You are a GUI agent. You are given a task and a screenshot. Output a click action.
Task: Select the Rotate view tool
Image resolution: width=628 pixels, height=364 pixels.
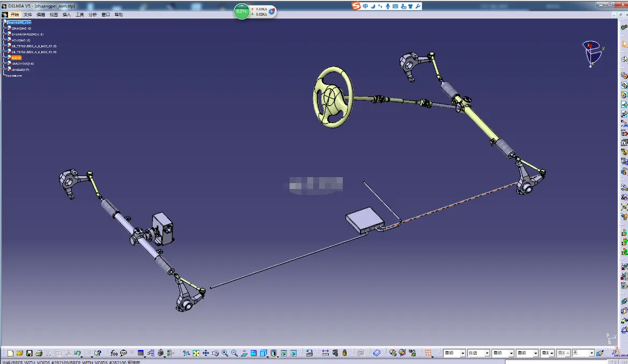click(x=215, y=353)
